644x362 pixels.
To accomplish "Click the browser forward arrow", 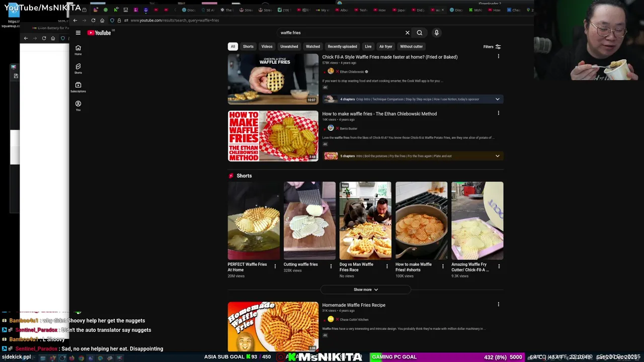I will [x=84, y=20].
